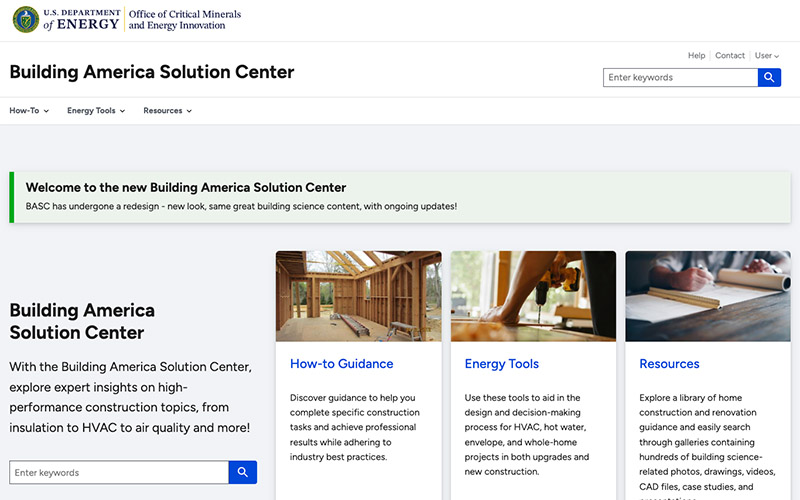The width and height of the screenshot is (800, 500).
Task: Click the header search magnifier button
Action: point(769,78)
